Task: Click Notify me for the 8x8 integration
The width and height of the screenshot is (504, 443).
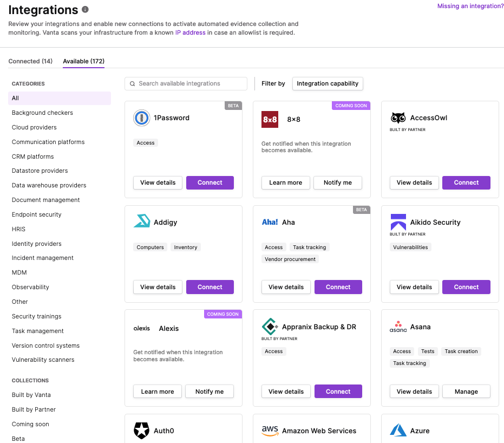Action: pos(337,183)
